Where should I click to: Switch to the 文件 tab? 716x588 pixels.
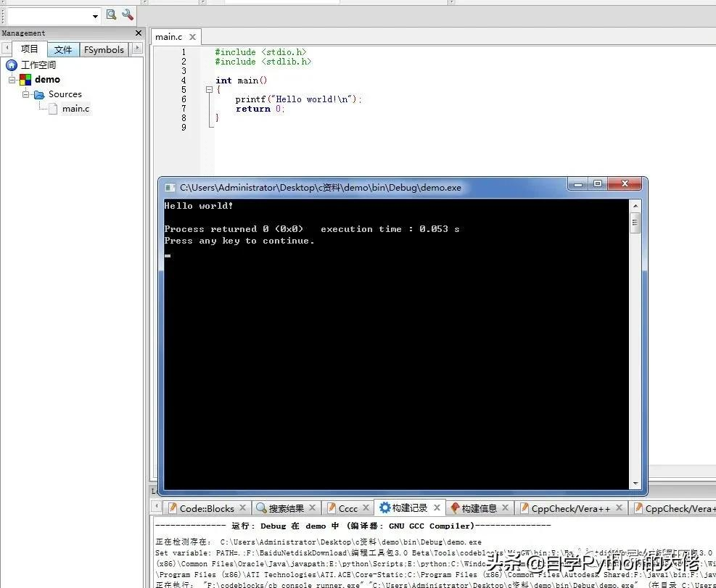tap(63, 50)
